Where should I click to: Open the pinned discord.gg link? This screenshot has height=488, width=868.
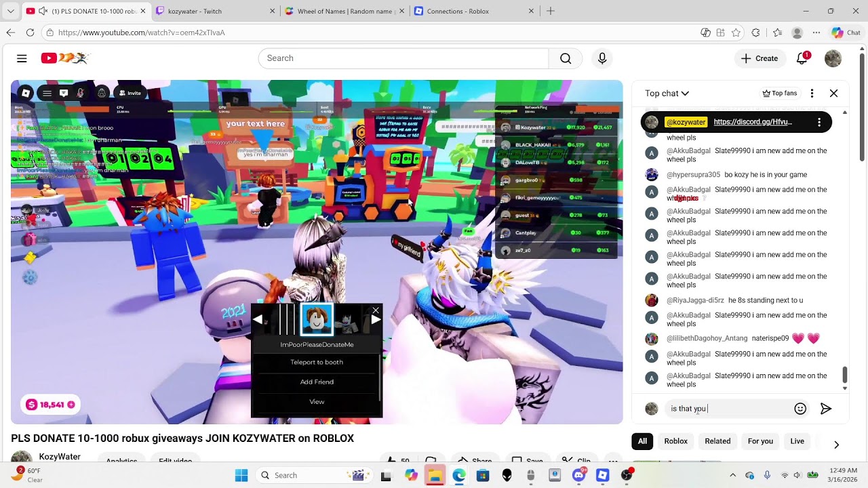pos(753,122)
